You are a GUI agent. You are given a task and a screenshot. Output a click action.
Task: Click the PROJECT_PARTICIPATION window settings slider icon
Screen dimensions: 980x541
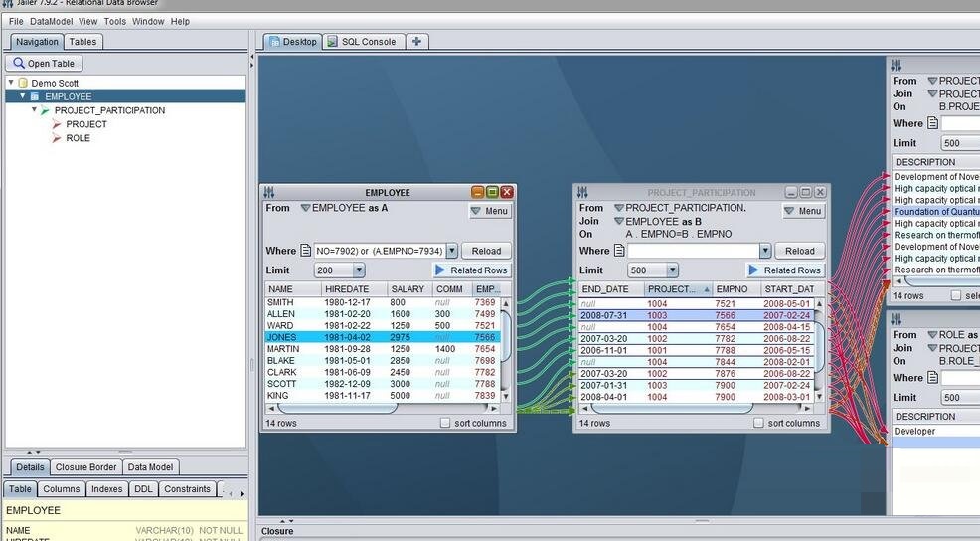(x=583, y=193)
